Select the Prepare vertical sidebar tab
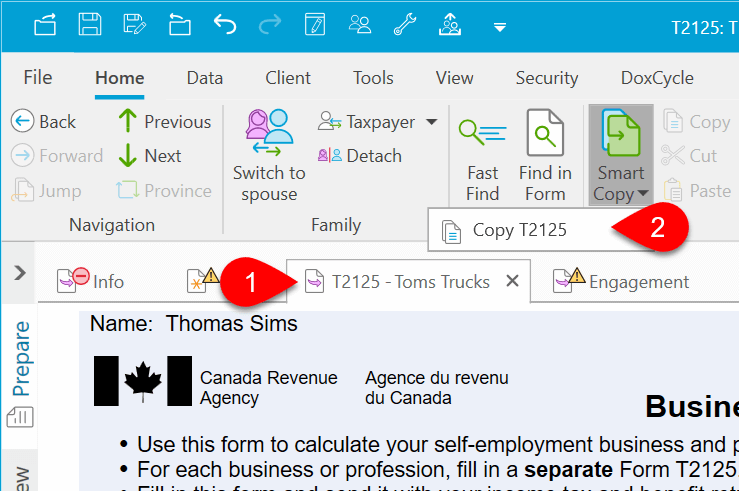This screenshot has width=739, height=491. pos(21,358)
